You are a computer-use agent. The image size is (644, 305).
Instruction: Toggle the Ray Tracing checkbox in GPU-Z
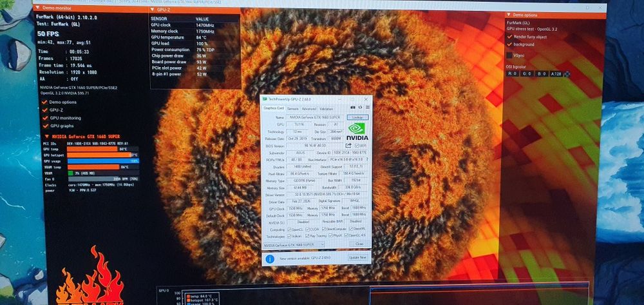point(307,235)
